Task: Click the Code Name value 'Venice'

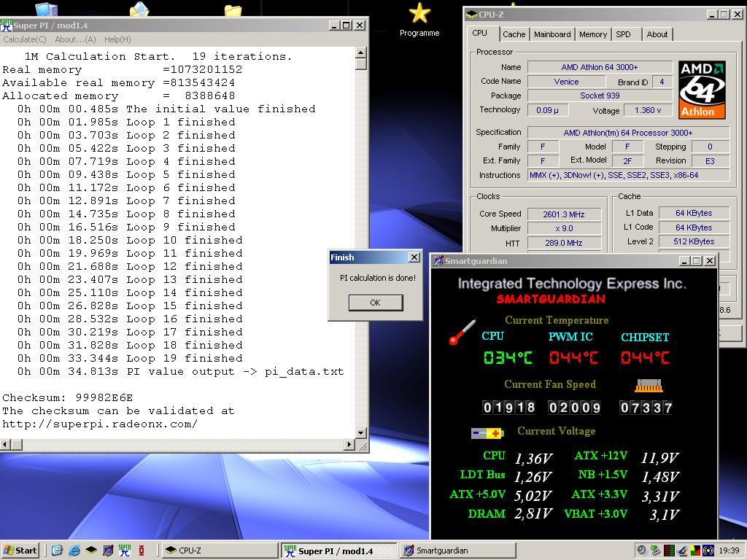Action: (x=566, y=82)
